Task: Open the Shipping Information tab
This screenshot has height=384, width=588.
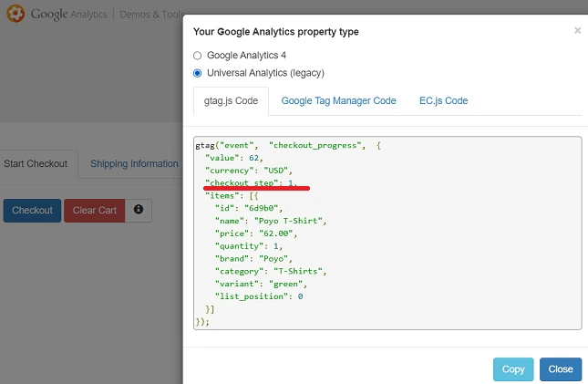Action: pos(134,164)
